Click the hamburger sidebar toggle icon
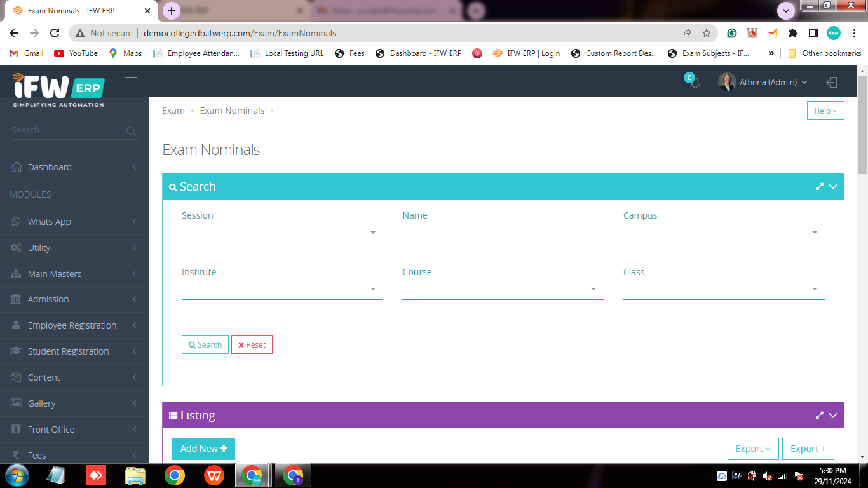The image size is (868, 488). pos(131,81)
